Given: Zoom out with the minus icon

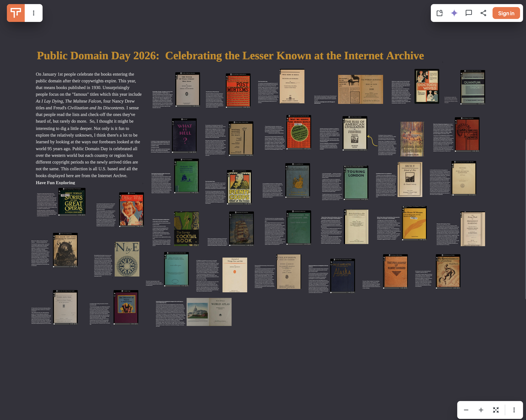Looking at the screenshot, I should 466,410.
